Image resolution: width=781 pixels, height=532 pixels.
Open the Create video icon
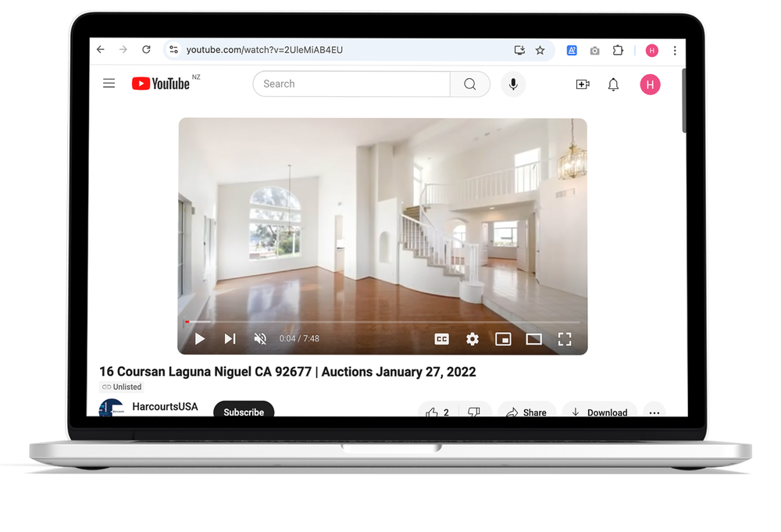point(582,84)
